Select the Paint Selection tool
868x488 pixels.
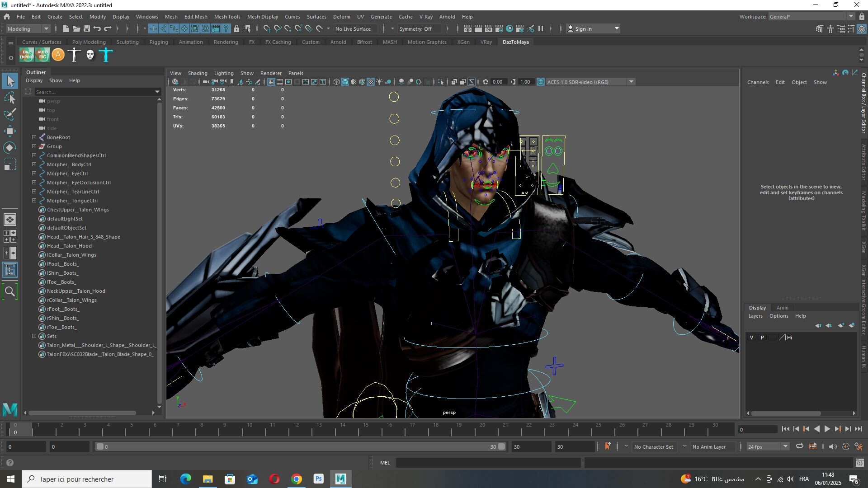[x=10, y=115]
